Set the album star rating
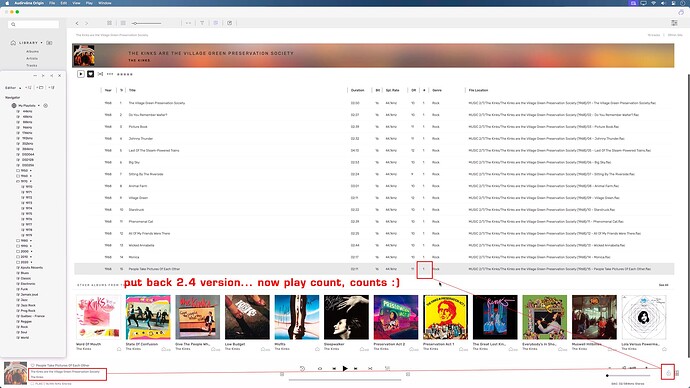The image size is (690, 388). (x=125, y=74)
